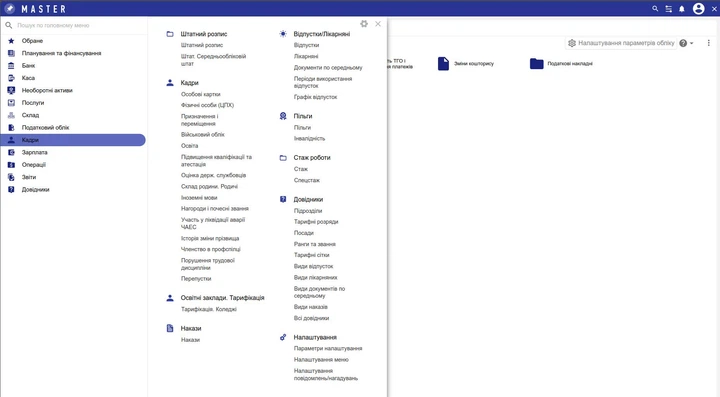Viewport: 720px width, 397px height.
Task: Click Налаштування параметрів обліку button
Action: tap(621, 43)
